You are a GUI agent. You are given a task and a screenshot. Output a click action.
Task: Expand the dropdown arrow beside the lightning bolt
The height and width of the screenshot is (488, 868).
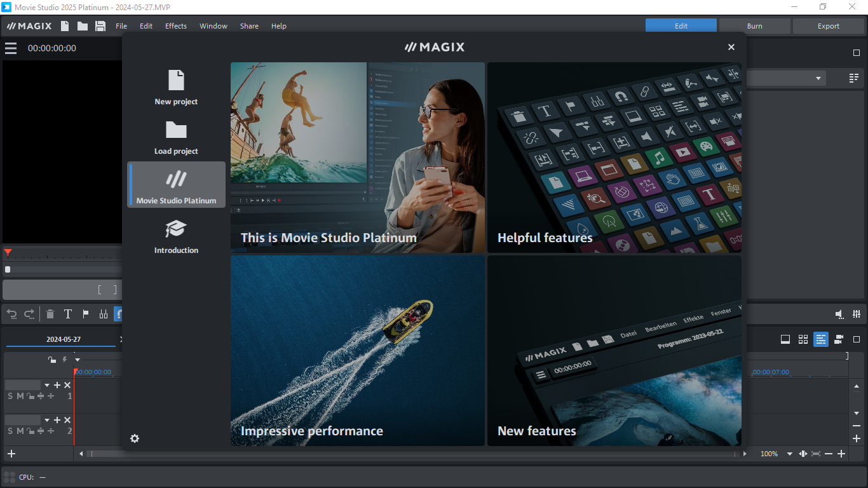pyautogui.click(x=77, y=360)
